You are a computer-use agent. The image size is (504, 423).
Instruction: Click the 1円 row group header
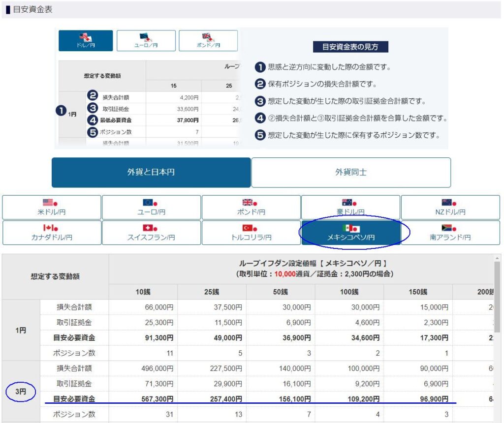(21, 330)
